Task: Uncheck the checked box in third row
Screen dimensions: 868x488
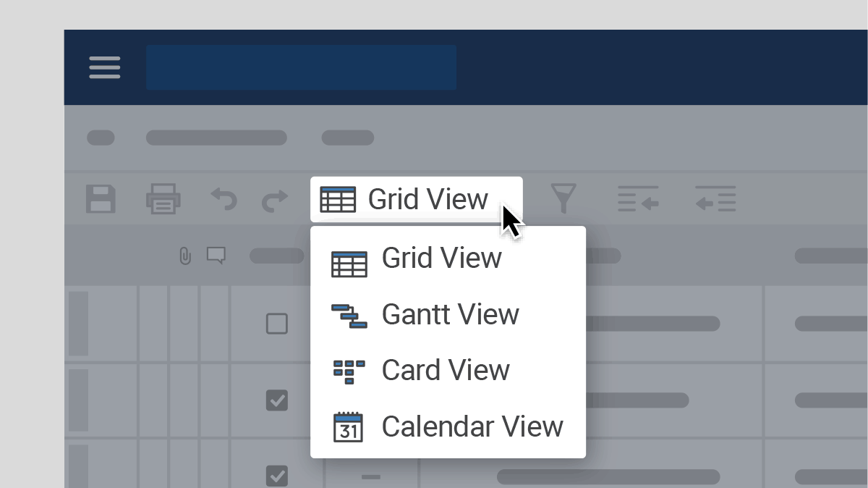Action: point(277,476)
